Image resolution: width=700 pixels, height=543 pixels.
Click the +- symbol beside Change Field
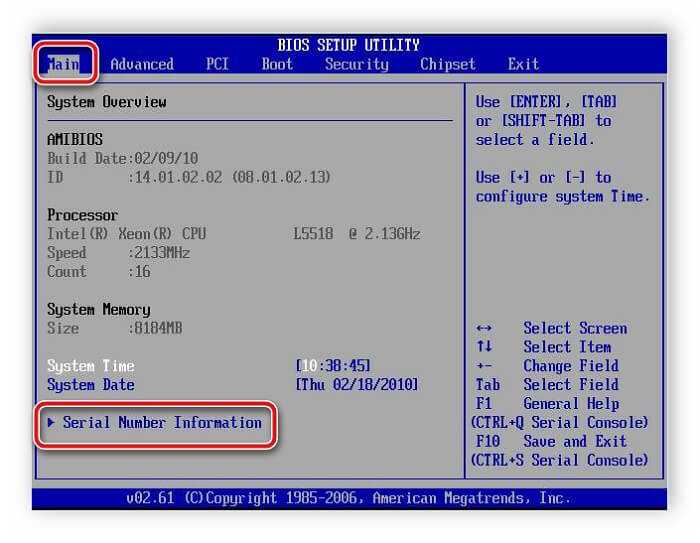pos(484,366)
